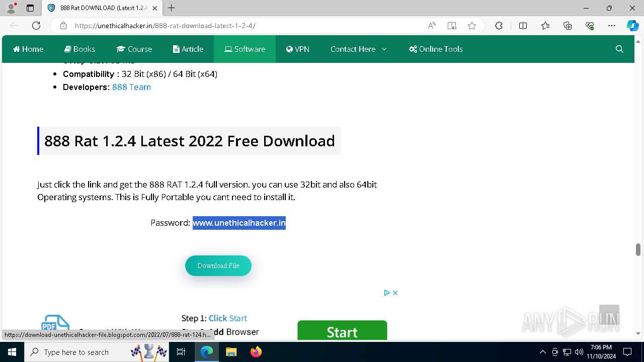Open the Online Tools menu item

pos(436,49)
